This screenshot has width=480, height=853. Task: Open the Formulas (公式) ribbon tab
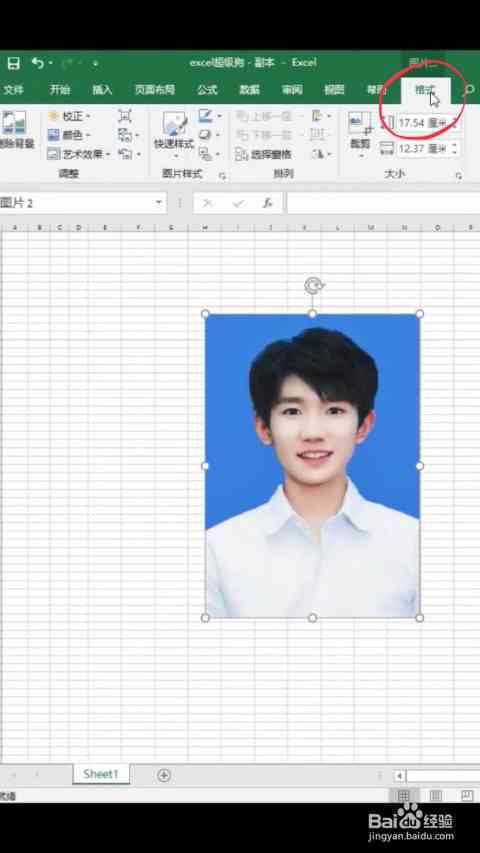pyautogui.click(x=207, y=90)
